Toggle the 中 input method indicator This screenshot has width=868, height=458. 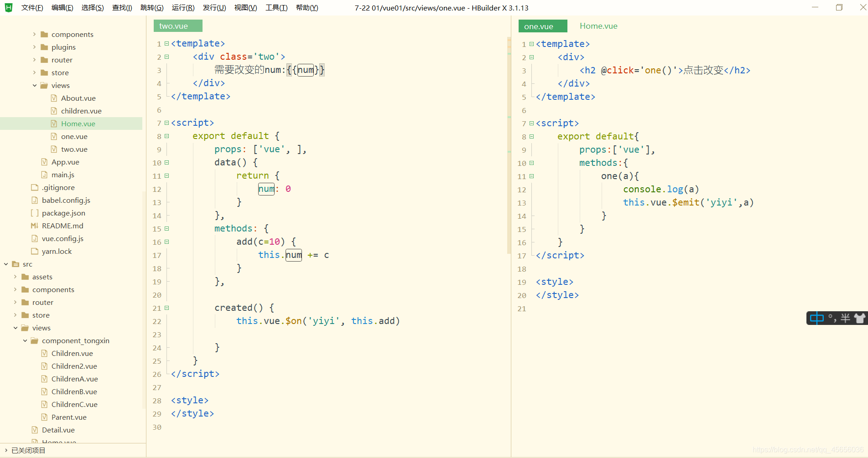click(x=817, y=318)
